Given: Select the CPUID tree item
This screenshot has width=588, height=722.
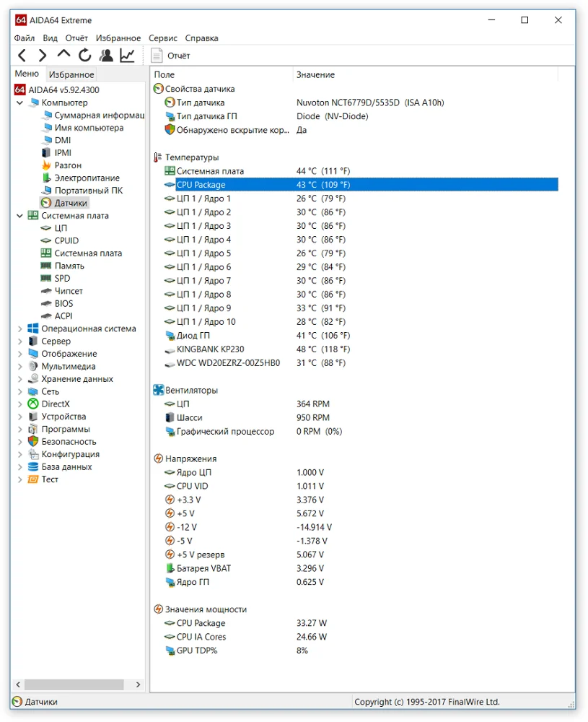Looking at the screenshot, I should pos(66,241).
